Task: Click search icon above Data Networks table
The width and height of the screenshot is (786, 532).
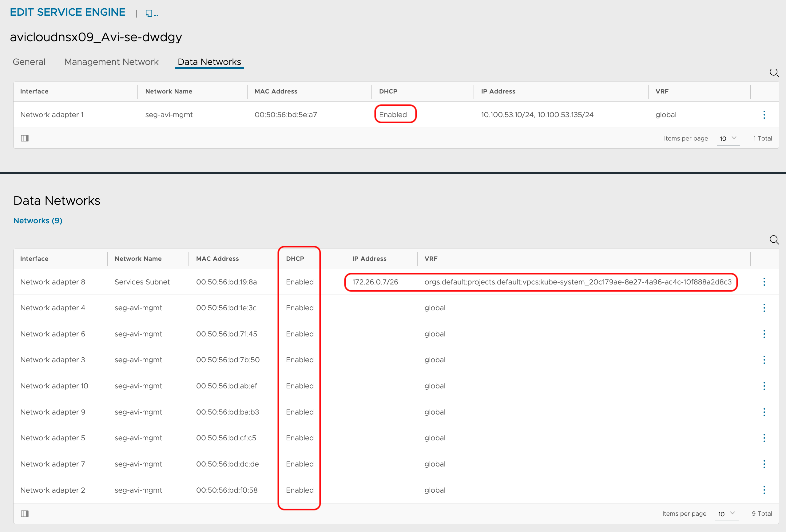Action: tap(774, 240)
